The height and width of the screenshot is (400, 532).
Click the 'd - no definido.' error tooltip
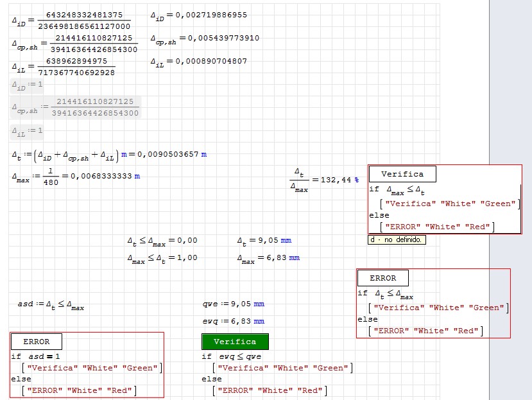[396, 239]
